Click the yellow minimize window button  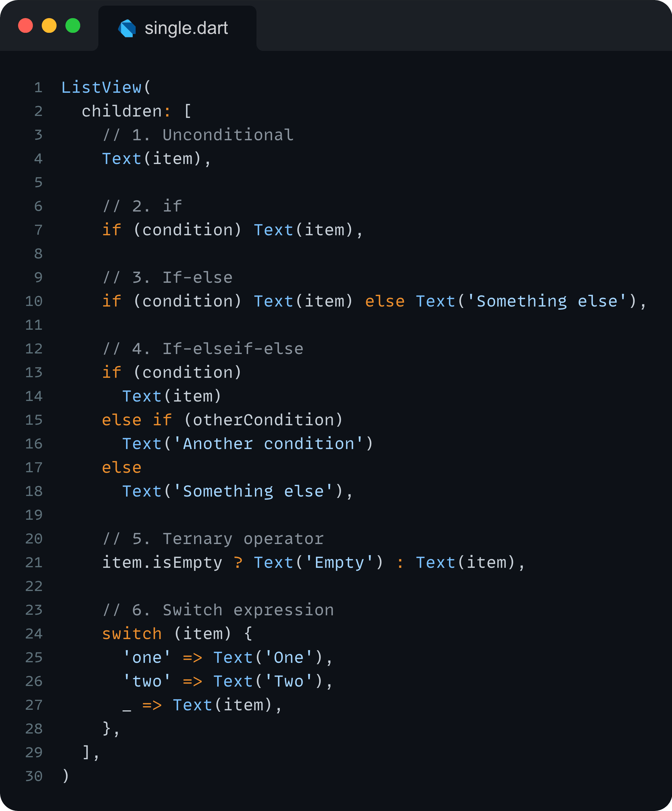[x=49, y=26]
